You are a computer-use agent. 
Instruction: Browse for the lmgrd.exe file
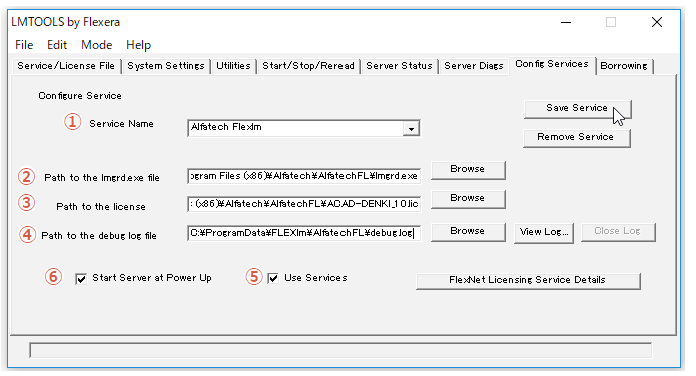coord(468,170)
